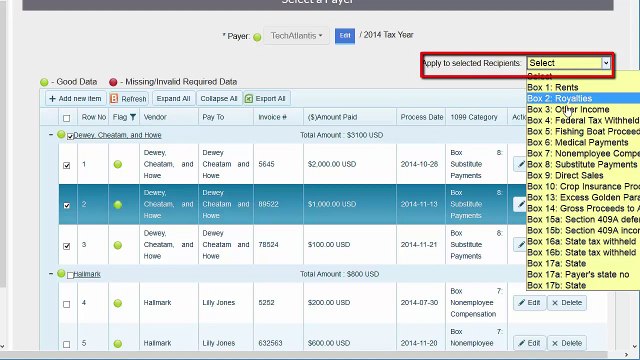Choose Box 1: Rents option
The height and width of the screenshot is (360, 640).
point(583,87)
